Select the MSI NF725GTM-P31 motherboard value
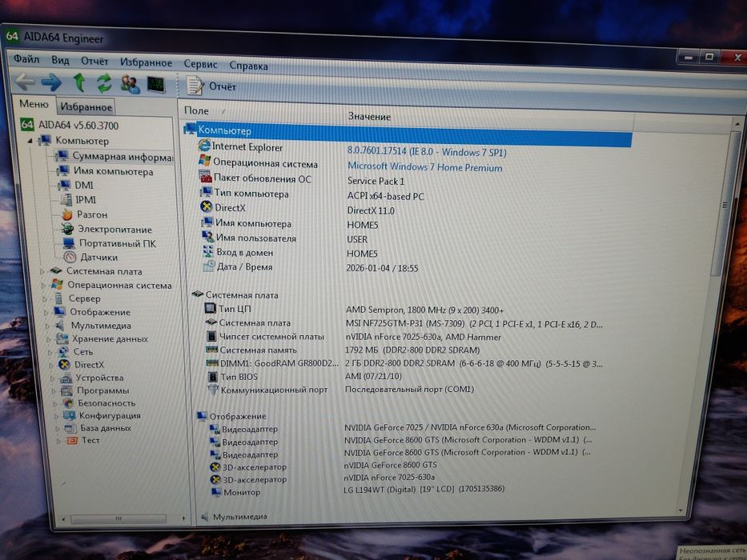Screen dimensions: 747x560 tap(473, 324)
